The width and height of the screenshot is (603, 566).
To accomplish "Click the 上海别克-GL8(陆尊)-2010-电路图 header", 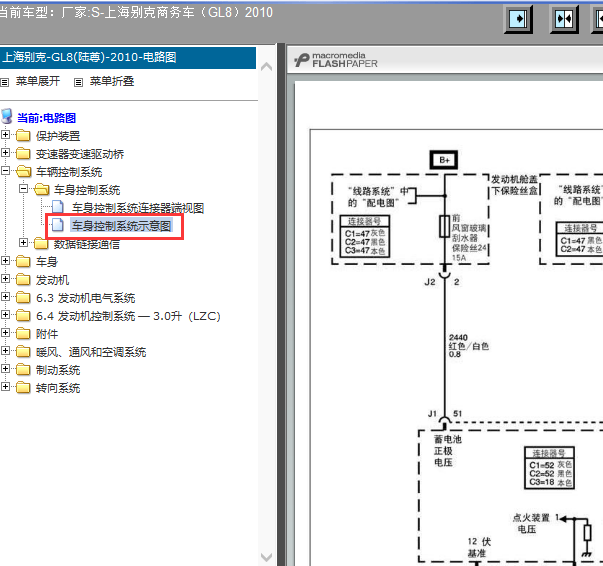I will 128,58.
